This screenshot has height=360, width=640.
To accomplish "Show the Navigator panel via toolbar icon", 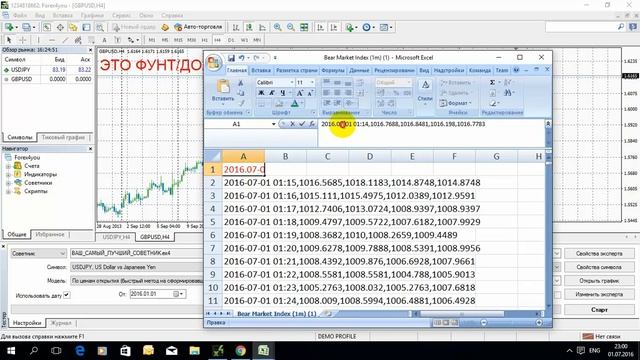I will point(73,27).
